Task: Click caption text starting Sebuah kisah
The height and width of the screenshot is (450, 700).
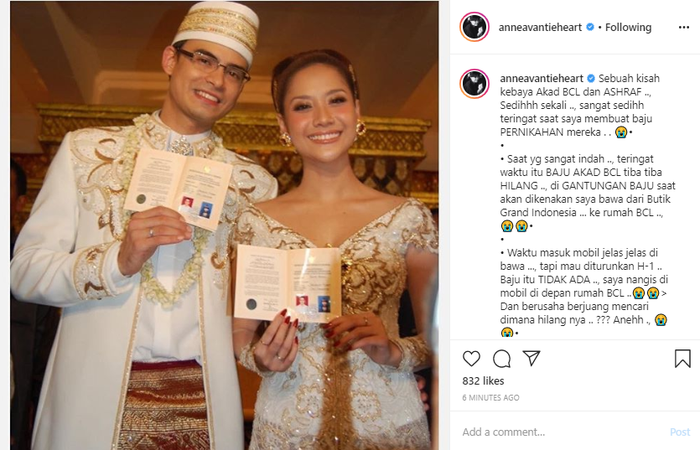Action: [x=579, y=105]
